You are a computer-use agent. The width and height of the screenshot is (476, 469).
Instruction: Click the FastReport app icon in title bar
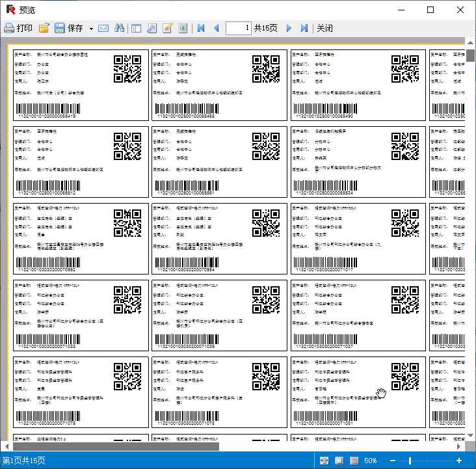pos(10,10)
